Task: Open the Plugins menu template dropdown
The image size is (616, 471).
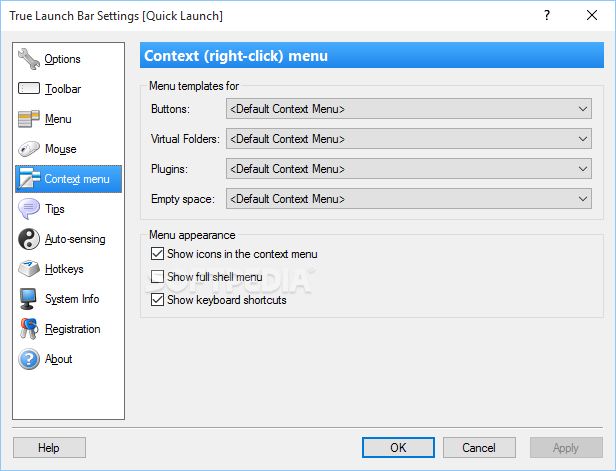Action: coord(409,169)
